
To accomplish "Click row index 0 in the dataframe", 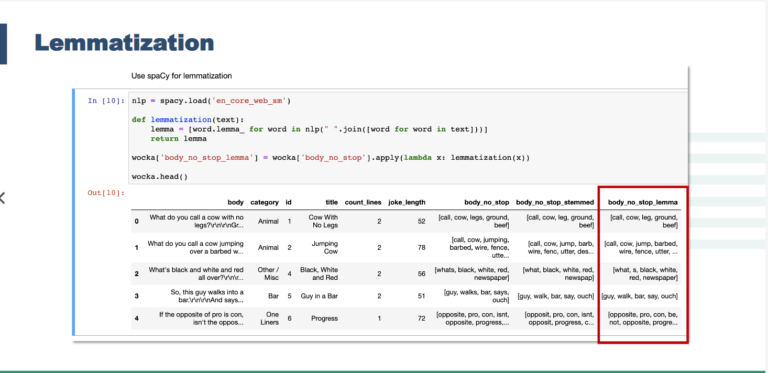I will coord(137,221).
